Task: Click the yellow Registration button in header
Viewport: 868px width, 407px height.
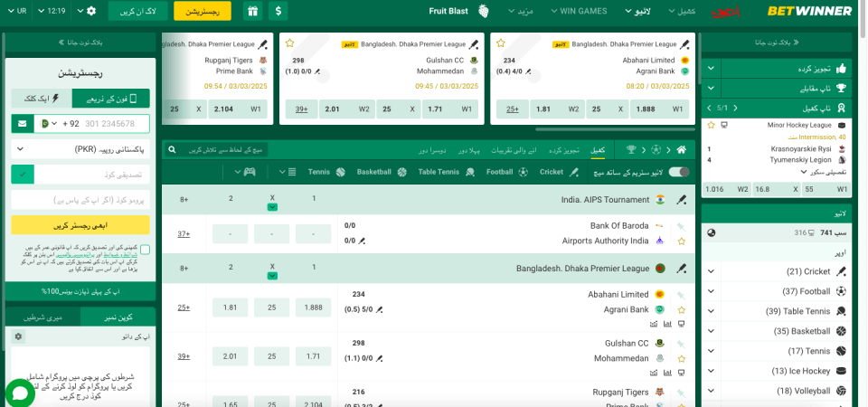Action: (203, 11)
